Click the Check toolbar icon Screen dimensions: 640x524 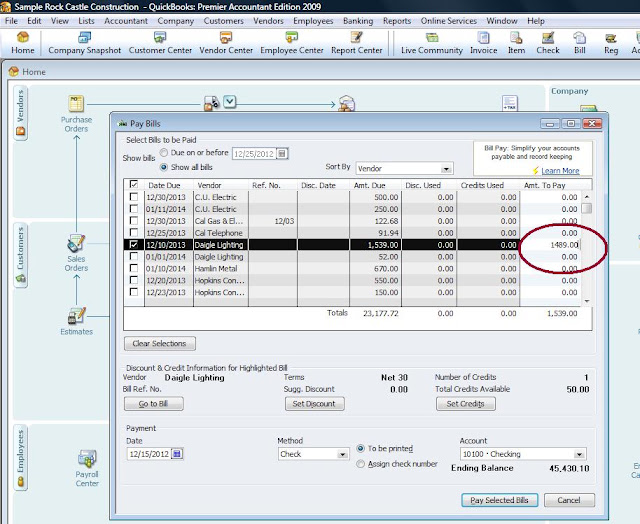click(547, 43)
